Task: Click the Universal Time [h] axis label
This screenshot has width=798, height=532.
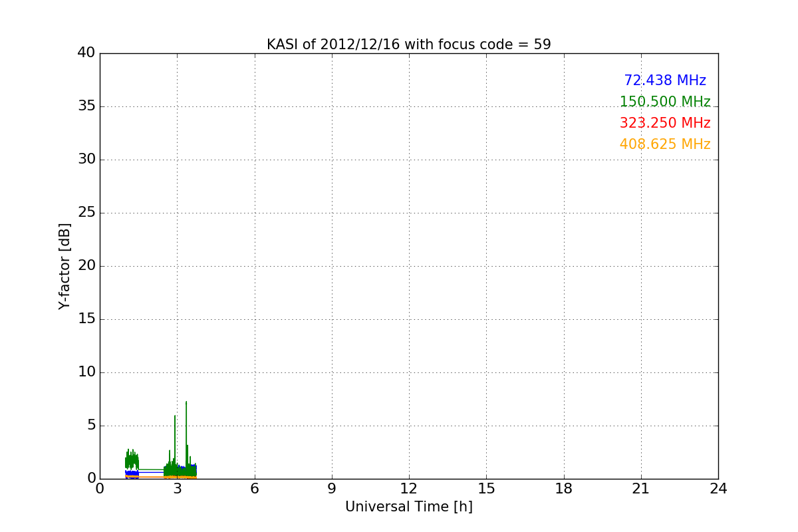Action: 409,507
